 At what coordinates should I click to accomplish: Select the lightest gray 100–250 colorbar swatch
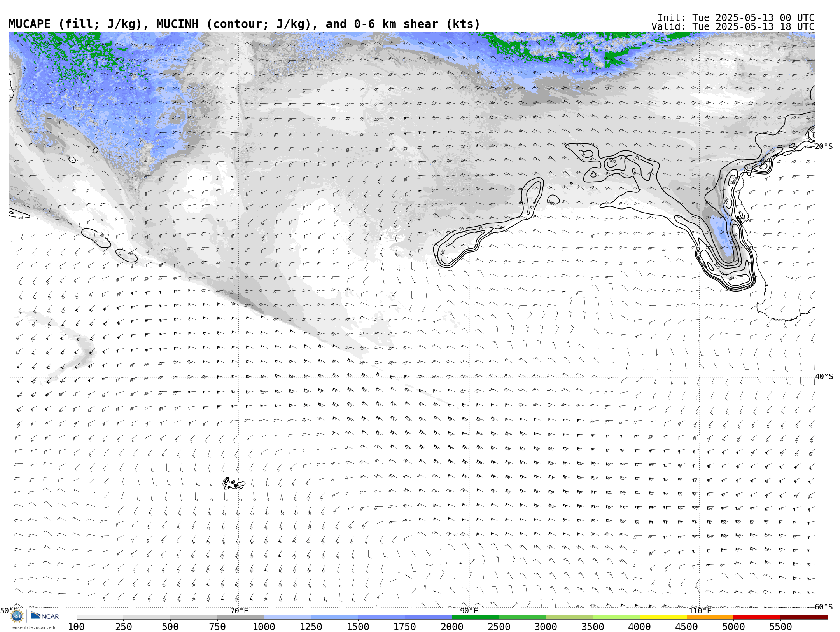[100, 617]
